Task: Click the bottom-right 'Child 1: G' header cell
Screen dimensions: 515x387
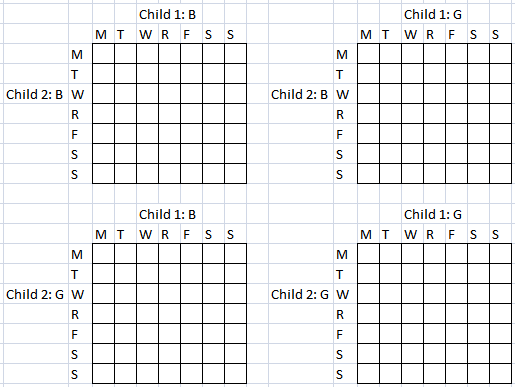Action: pyautogui.click(x=433, y=215)
